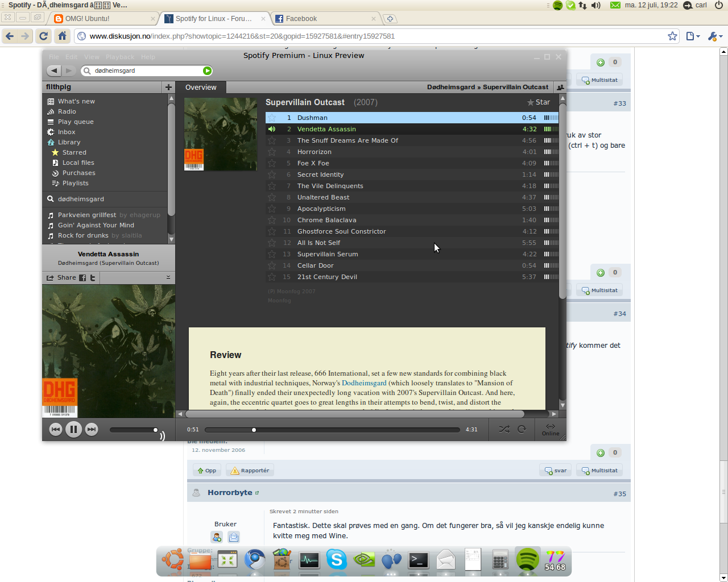Toggle shuffle mode
The height and width of the screenshot is (582, 728).
pos(504,429)
